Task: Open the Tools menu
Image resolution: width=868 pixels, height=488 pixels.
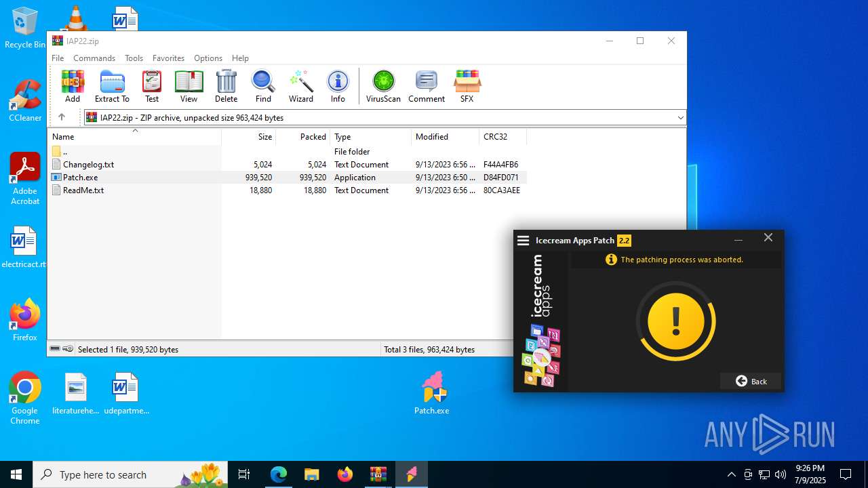Action: click(x=134, y=58)
